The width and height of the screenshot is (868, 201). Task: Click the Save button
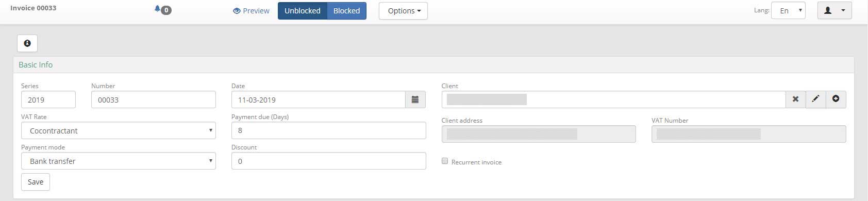click(36, 182)
